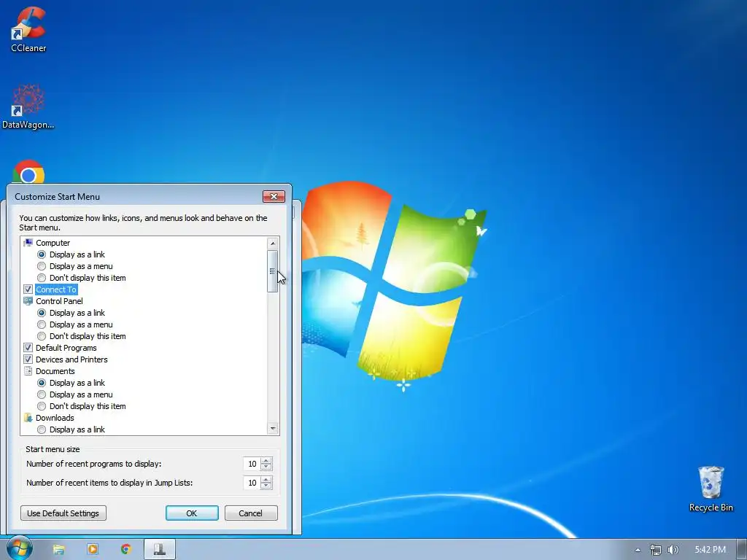Click the list's scroll down arrow
Viewport: 747px width, 560px height.
coord(273,429)
